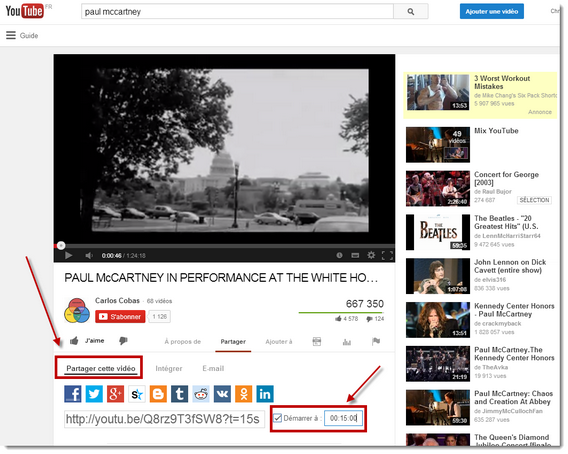Play the video with the play button
The height and width of the screenshot is (454, 568).
tap(68, 255)
